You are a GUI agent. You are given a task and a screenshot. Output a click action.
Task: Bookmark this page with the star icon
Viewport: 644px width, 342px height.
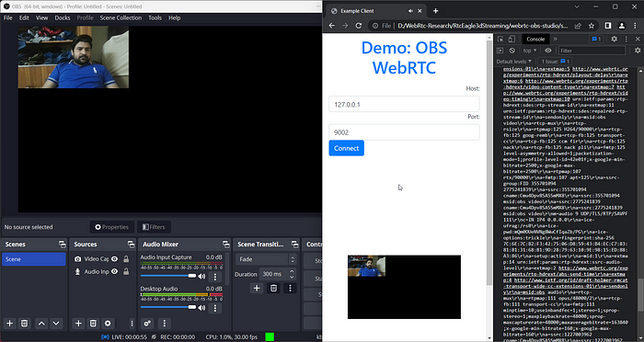coord(592,26)
